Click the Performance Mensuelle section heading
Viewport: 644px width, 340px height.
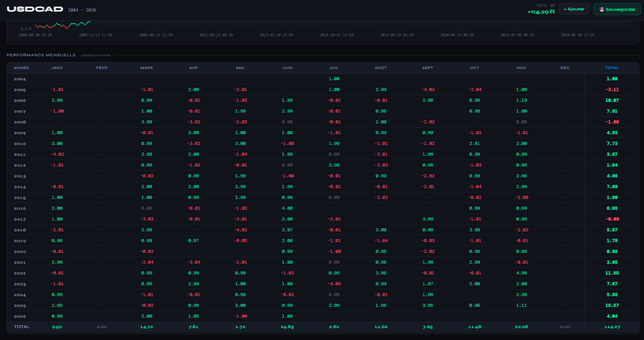[41, 55]
